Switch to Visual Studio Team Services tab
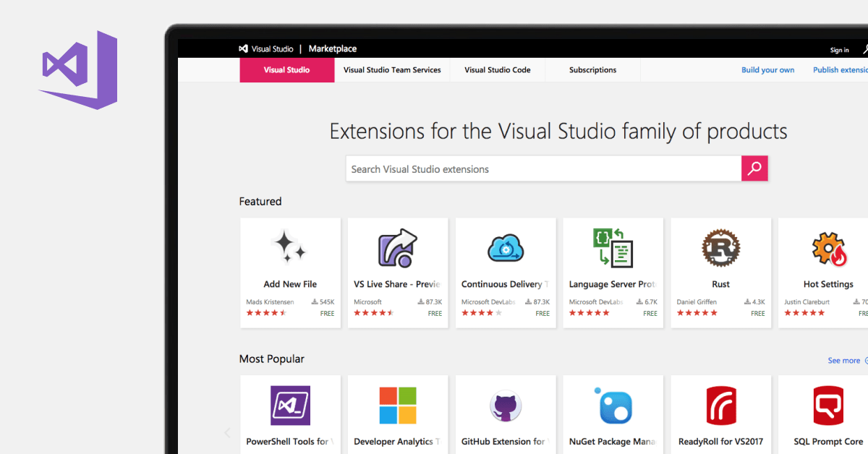The height and width of the screenshot is (454, 868). [392, 70]
